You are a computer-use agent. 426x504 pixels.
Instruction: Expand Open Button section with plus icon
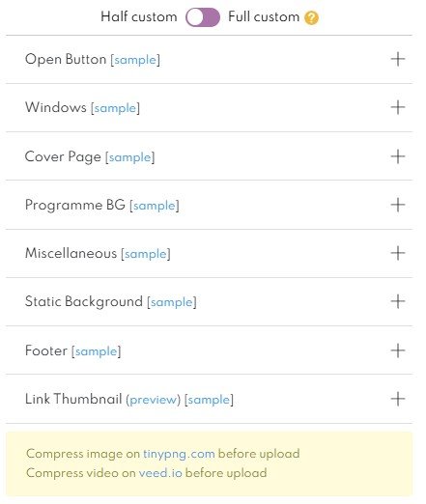click(x=398, y=59)
